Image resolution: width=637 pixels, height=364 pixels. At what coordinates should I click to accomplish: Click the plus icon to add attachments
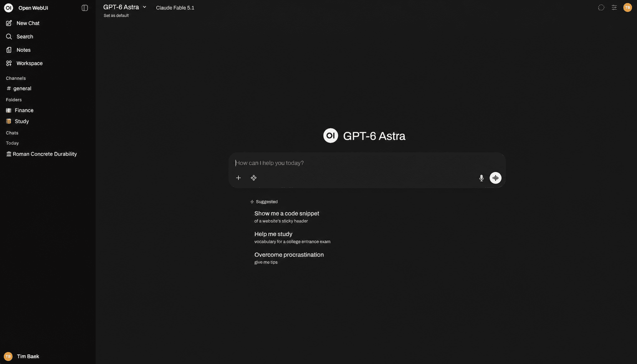[x=238, y=178]
